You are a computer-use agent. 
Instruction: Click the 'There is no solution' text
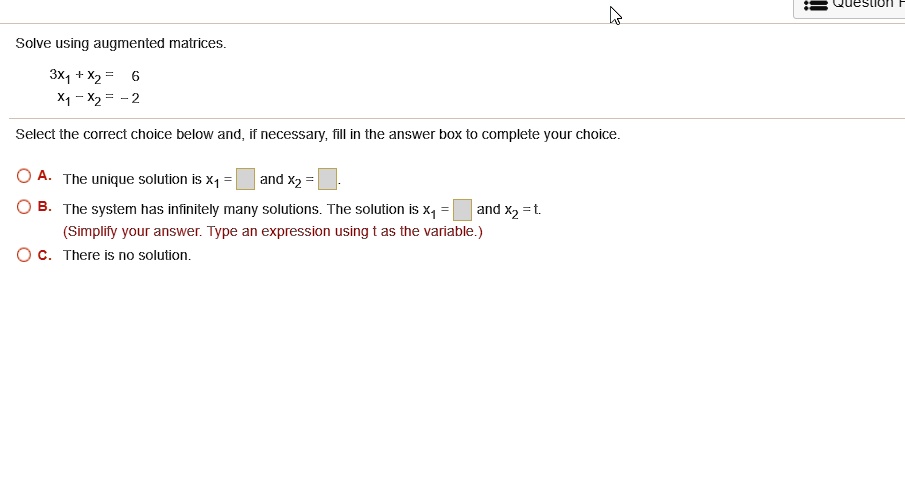(127, 255)
